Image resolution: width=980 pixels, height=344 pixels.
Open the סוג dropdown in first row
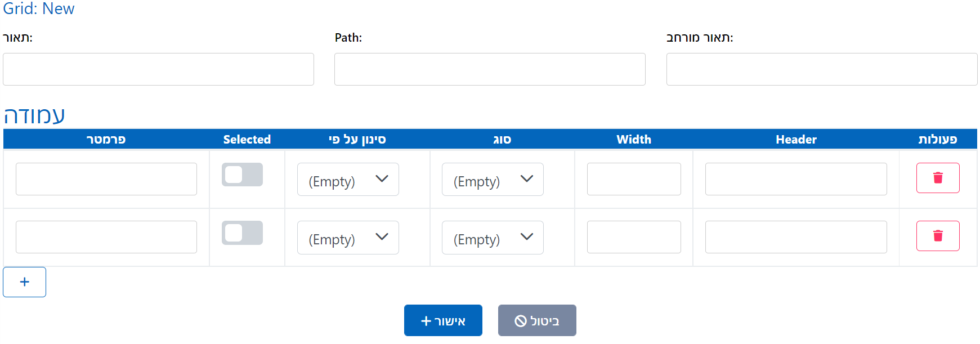pyautogui.click(x=492, y=179)
